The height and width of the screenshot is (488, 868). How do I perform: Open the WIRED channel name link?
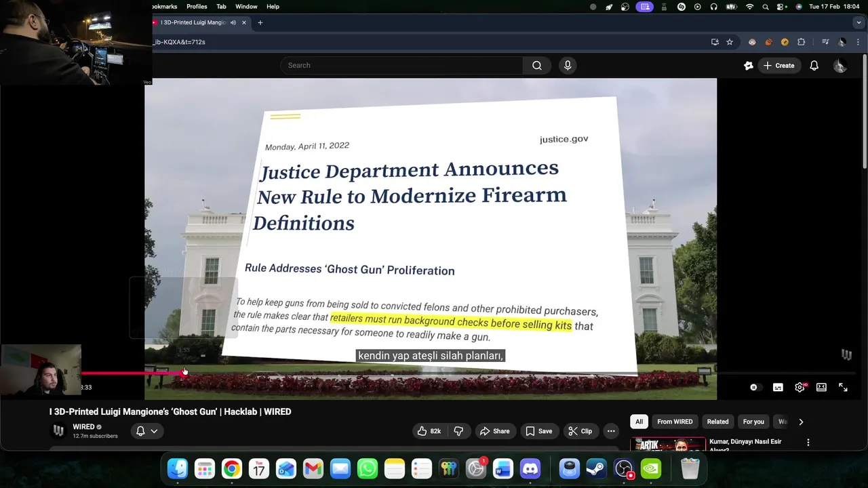click(x=83, y=427)
